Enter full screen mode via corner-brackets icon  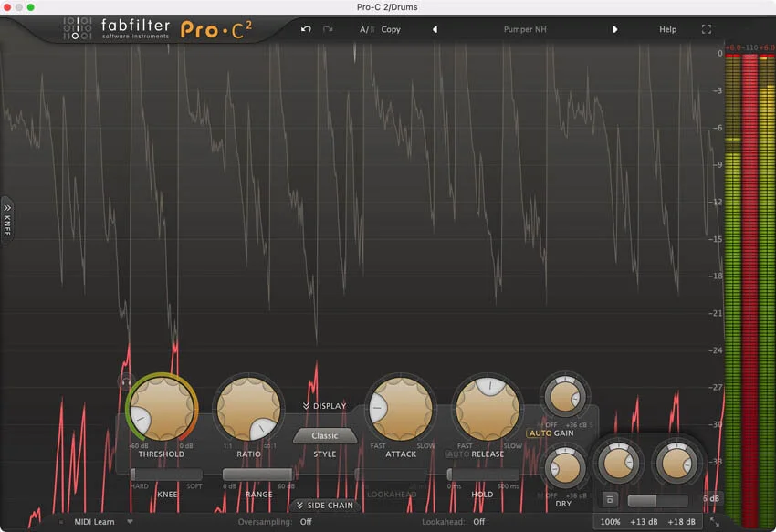click(707, 29)
